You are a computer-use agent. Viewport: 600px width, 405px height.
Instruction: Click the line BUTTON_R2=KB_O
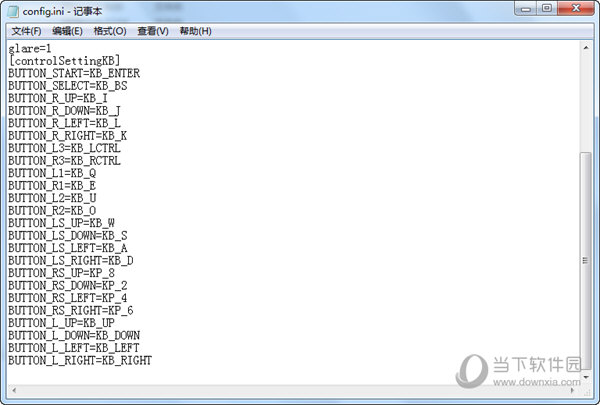point(52,211)
